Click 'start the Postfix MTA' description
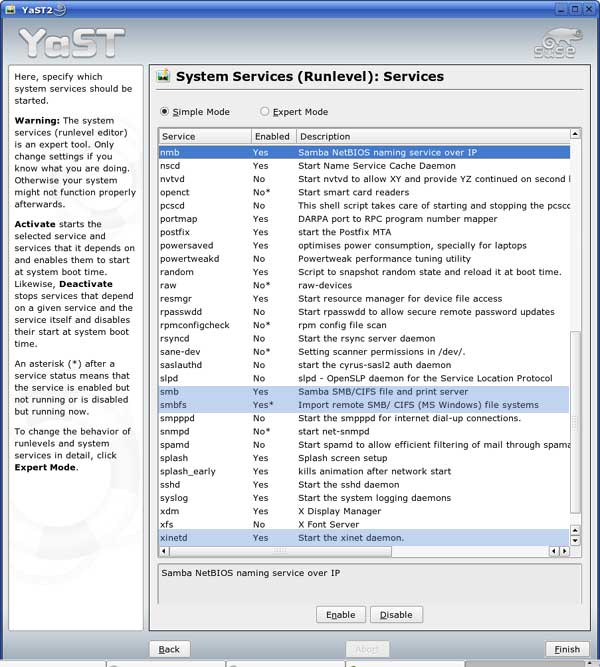 tap(344, 232)
